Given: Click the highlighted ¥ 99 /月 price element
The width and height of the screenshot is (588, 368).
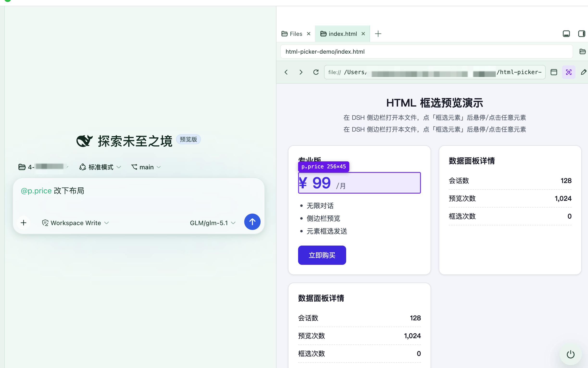Looking at the screenshot, I should 359,183.
